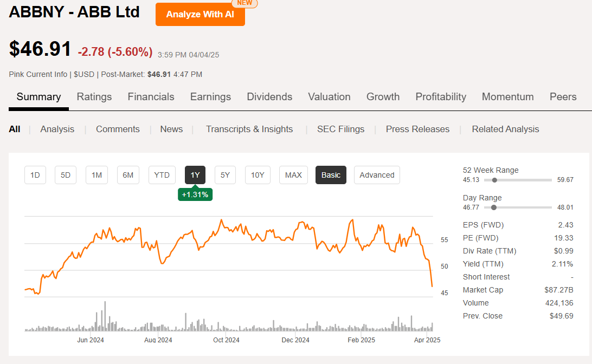Switch chart to 6M range
The height and width of the screenshot is (364, 592).
[128, 175]
